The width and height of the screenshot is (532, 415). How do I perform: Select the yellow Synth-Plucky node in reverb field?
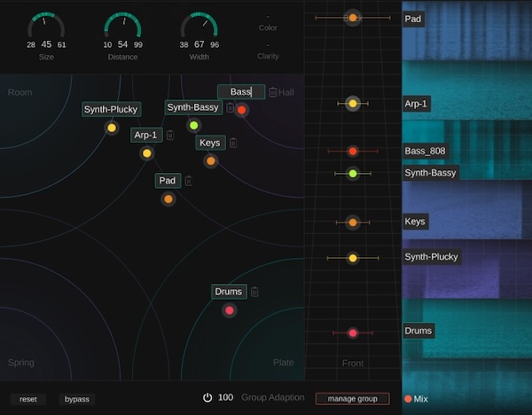(112, 128)
